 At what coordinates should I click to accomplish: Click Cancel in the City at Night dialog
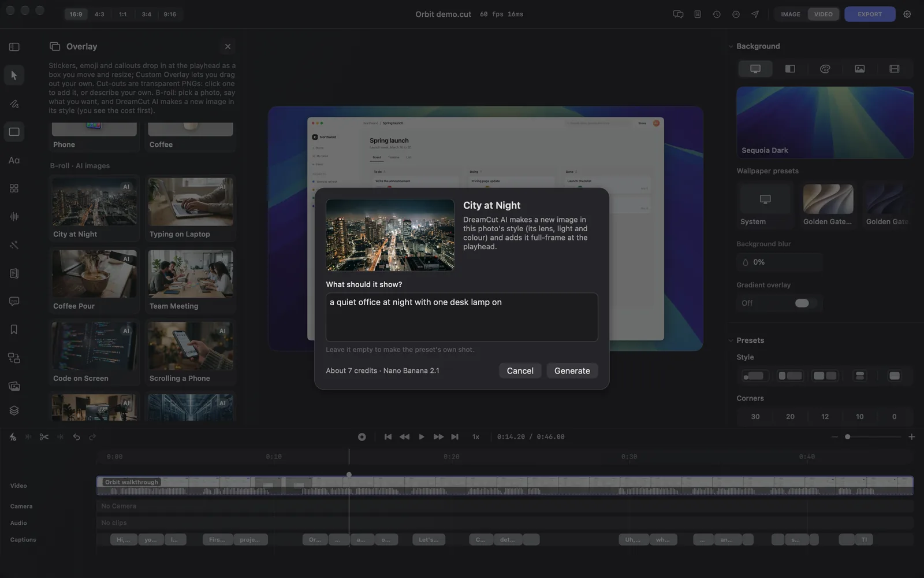tap(520, 371)
